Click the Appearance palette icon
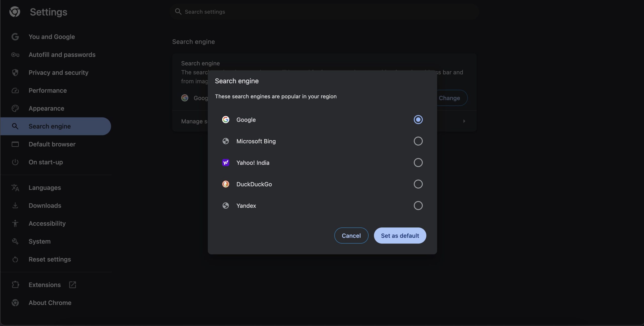This screenshot has width=644, height=326. pyautogui.click(x=15, y=108)
